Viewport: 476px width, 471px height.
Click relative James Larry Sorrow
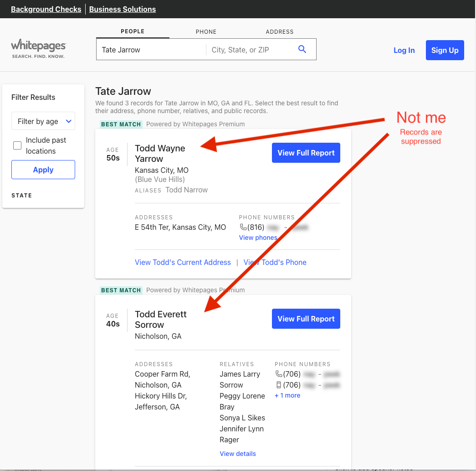pos(240,379)
